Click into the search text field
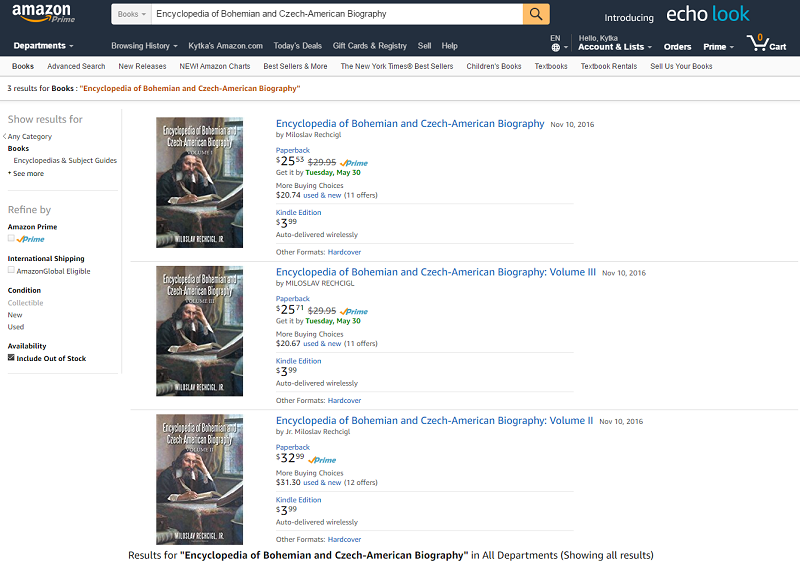 (x=335, y=15)
